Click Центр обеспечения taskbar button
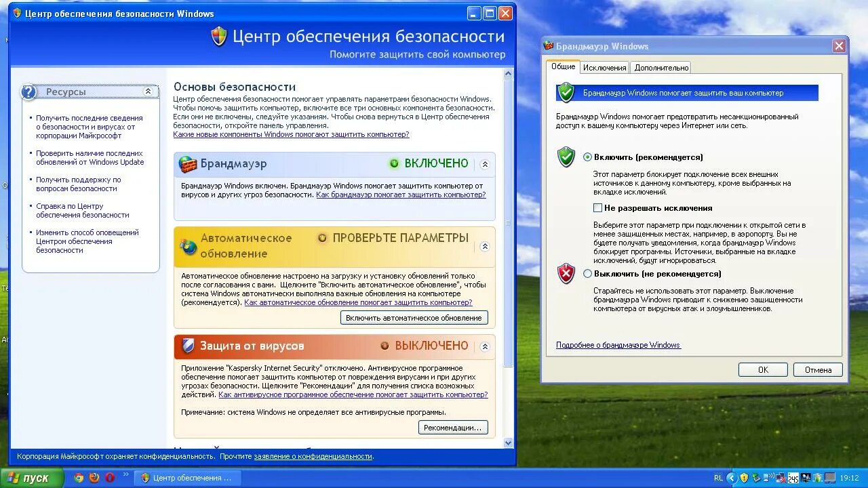The image size is (868, 488). 187,478
